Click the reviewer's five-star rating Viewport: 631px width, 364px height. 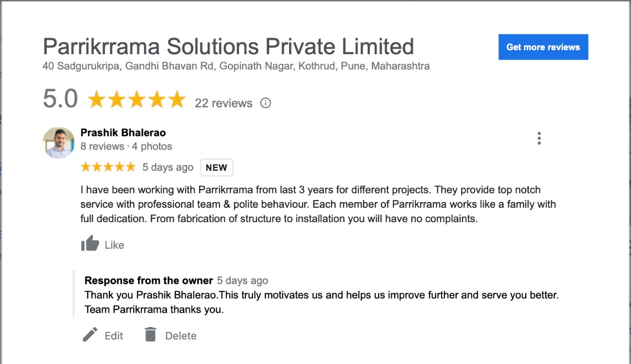pyautogui.click(x=108, y=167)
